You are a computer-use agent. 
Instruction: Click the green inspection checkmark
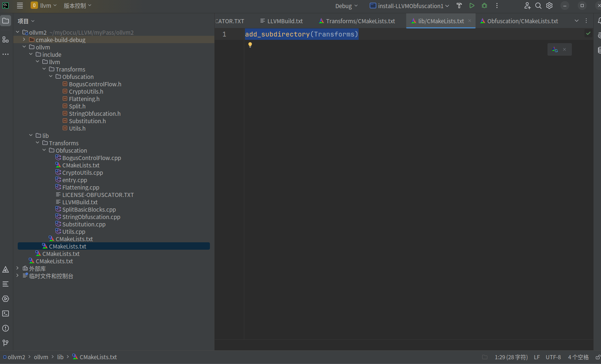pos(588,34)
